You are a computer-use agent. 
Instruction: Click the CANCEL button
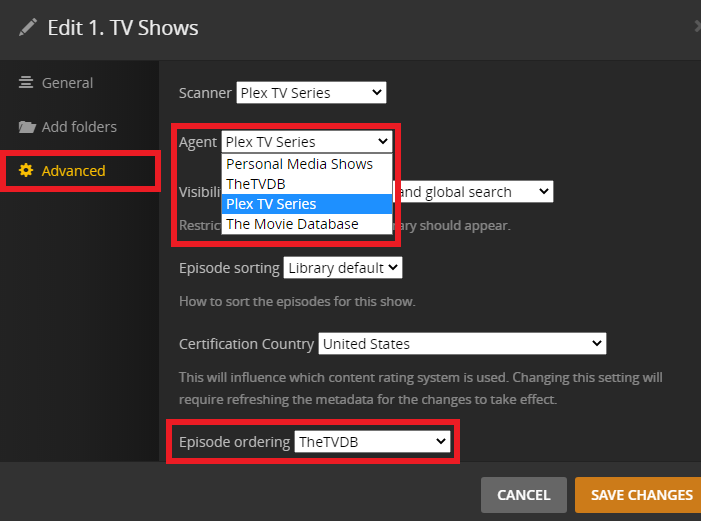coord(524,495)
